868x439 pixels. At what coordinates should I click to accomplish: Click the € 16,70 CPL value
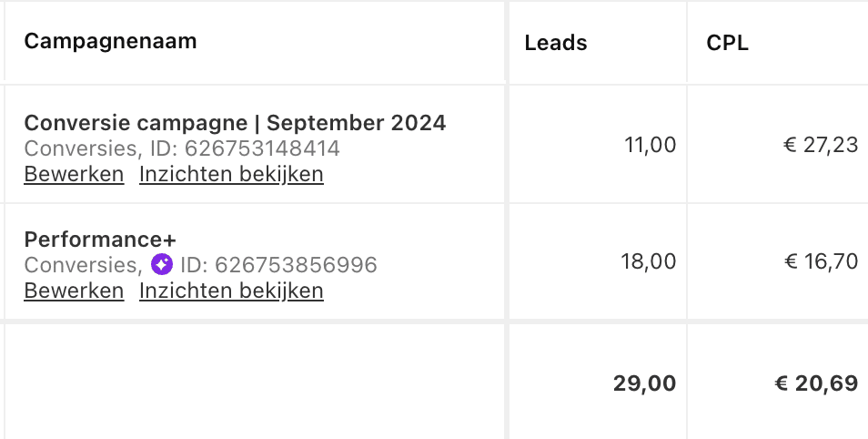[820, 262]
